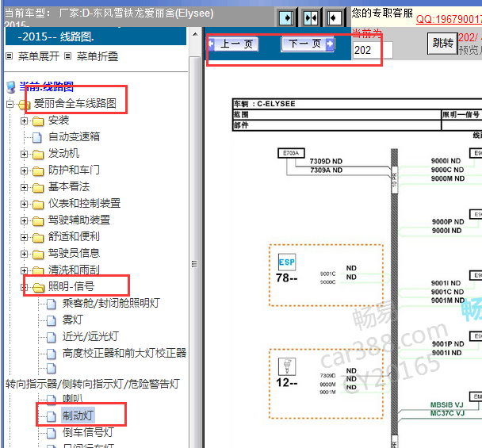This screenshot has height=448, width=482.
Task: Expand the 舒适和便利 folder
Action: (x=24, y=237)
